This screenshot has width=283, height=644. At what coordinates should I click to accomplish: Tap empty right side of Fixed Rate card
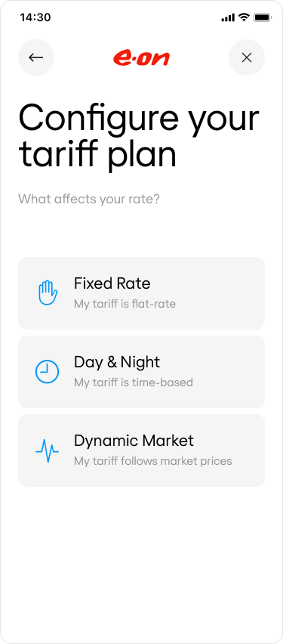pos(229,293)
